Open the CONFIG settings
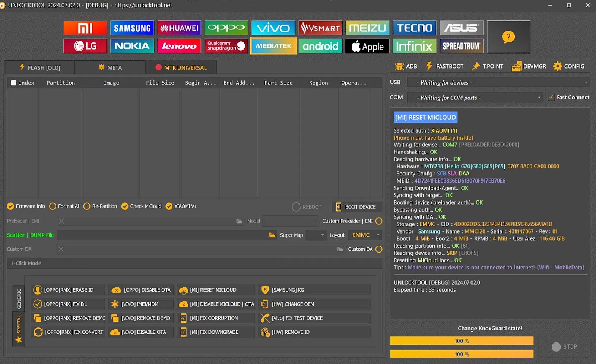The height and width of the screenshot is (364, 596). tap(569, 66)
